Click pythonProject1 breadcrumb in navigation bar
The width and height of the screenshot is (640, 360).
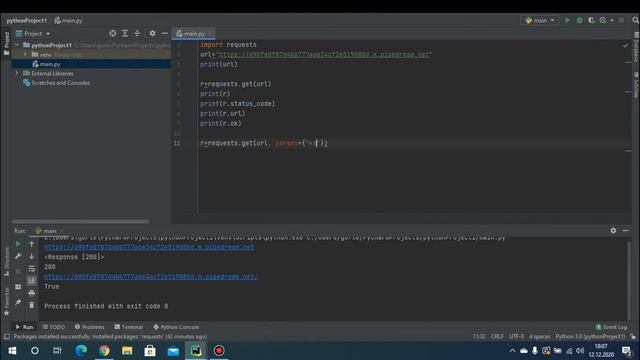[27, 20]
